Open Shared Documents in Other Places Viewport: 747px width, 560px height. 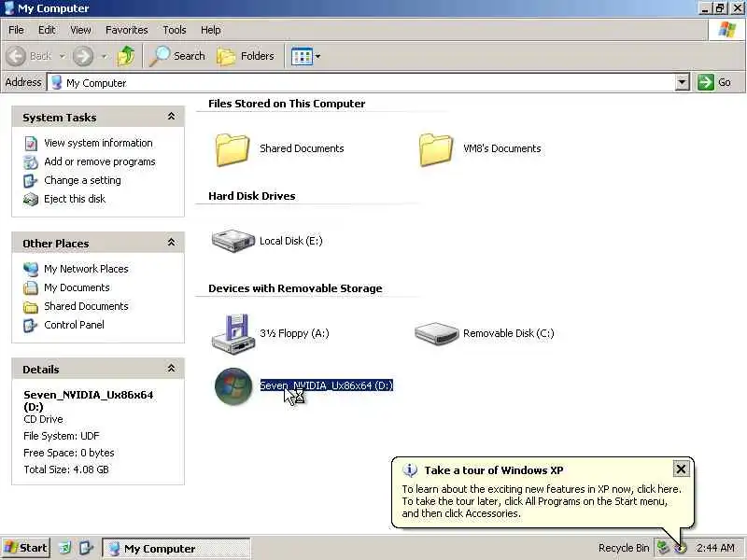click(86, 306)
